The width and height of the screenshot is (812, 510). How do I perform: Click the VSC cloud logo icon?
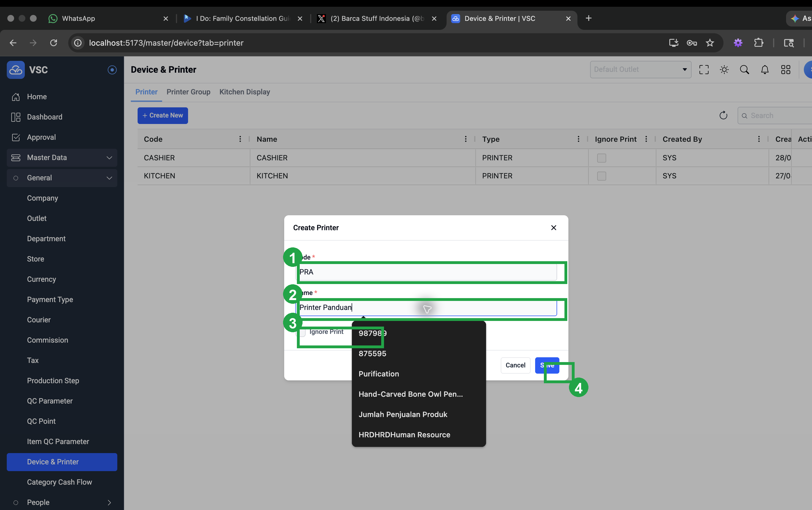coord(16,70)
